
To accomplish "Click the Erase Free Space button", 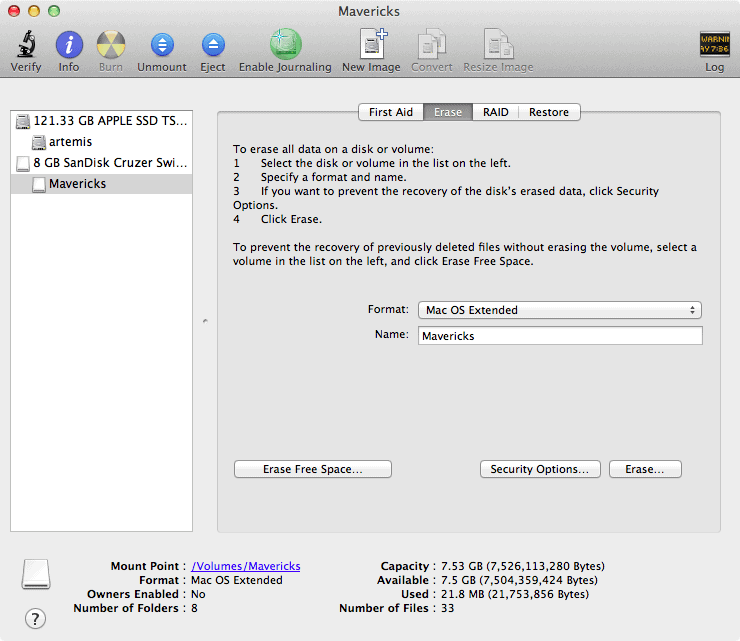I will point(312,469).
